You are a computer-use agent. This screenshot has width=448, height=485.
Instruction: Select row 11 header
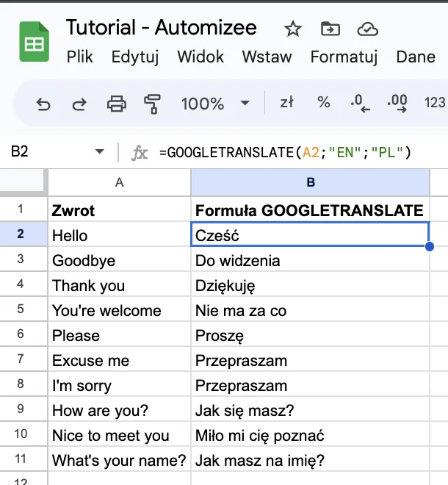pyautogui.click(x=24, y=459)
